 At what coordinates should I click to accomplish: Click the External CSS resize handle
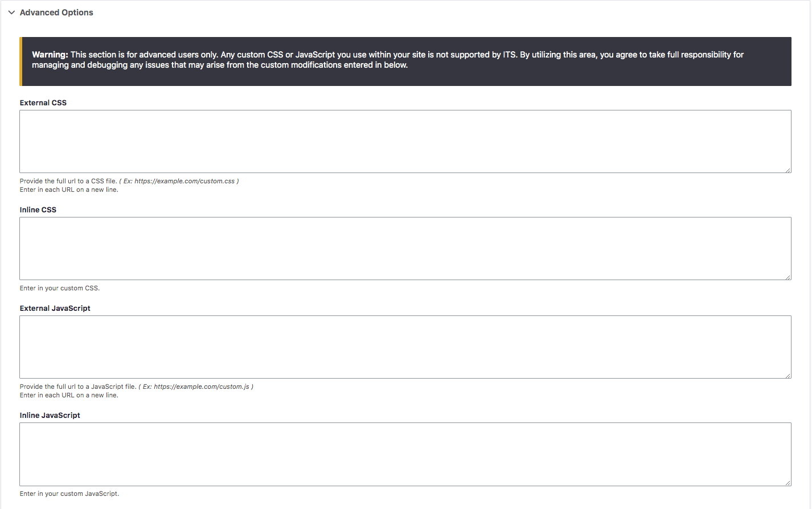point(788,170)
